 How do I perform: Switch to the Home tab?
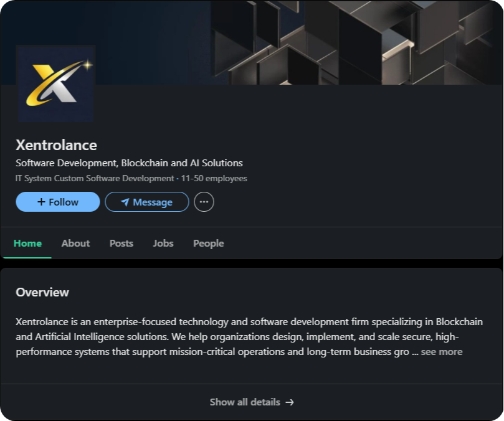coord(27,244)
